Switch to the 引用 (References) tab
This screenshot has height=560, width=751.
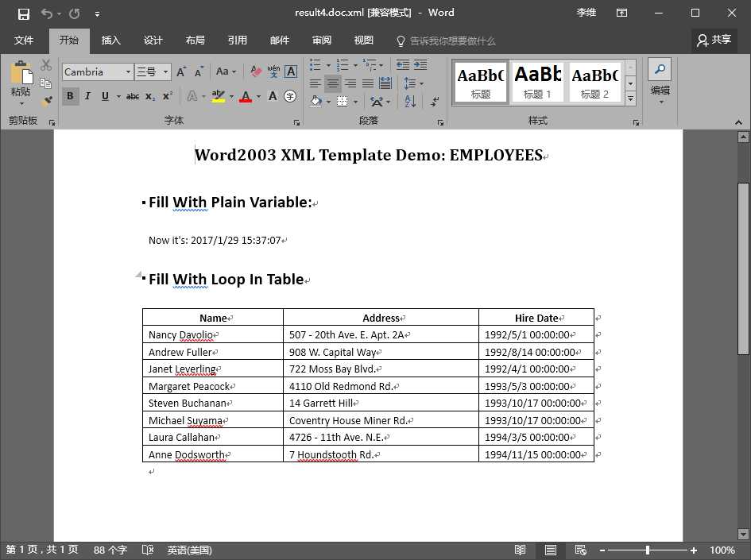click(238, 41)
